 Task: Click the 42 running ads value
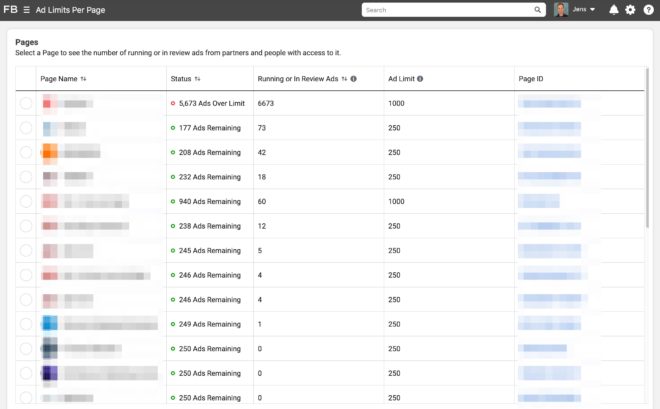click(262, 152)
